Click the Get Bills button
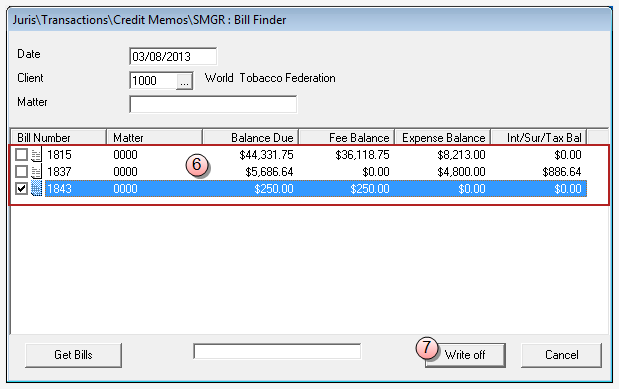 click(73, 355)
